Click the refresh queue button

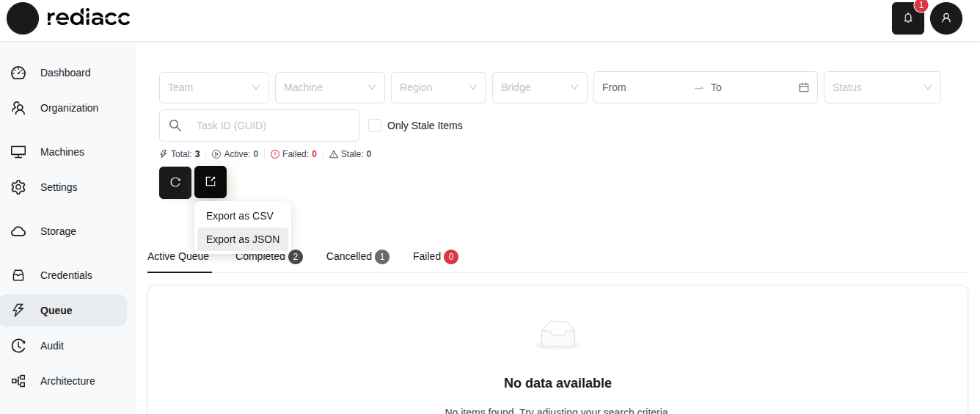tap(175, 182)
